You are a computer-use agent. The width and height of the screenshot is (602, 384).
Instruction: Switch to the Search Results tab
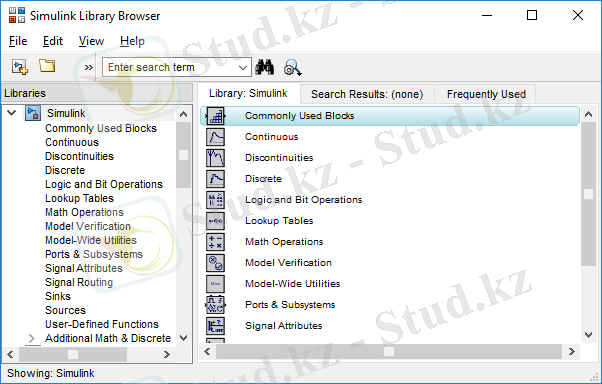tap(367, 94)
